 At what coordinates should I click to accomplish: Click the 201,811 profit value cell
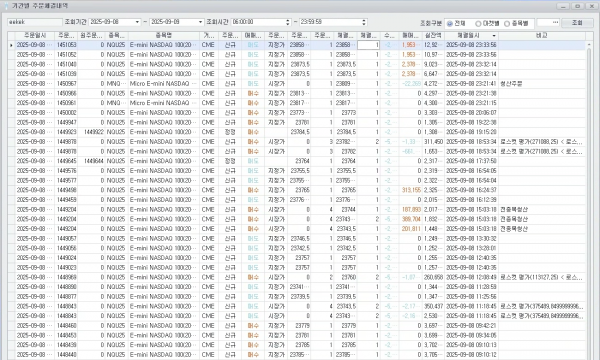click(x=411, y=229)
